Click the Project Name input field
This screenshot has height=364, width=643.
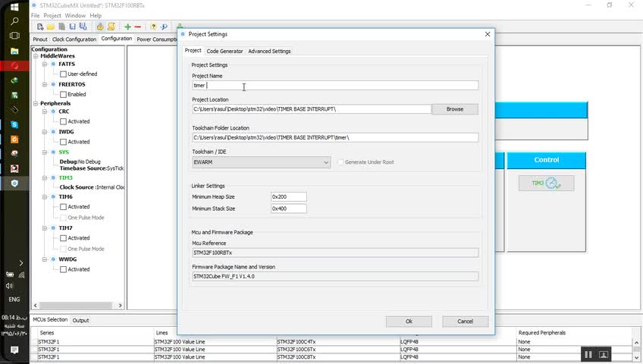(335, 85)
